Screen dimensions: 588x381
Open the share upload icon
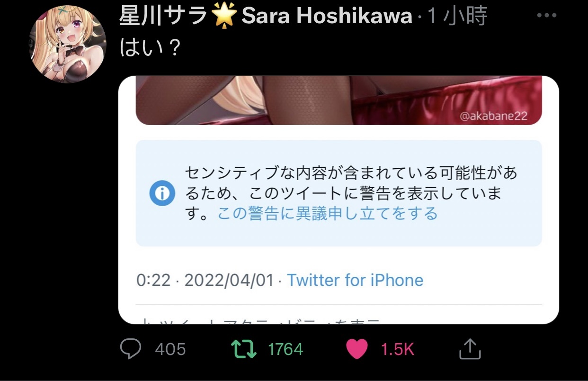[x=470, y=349]
